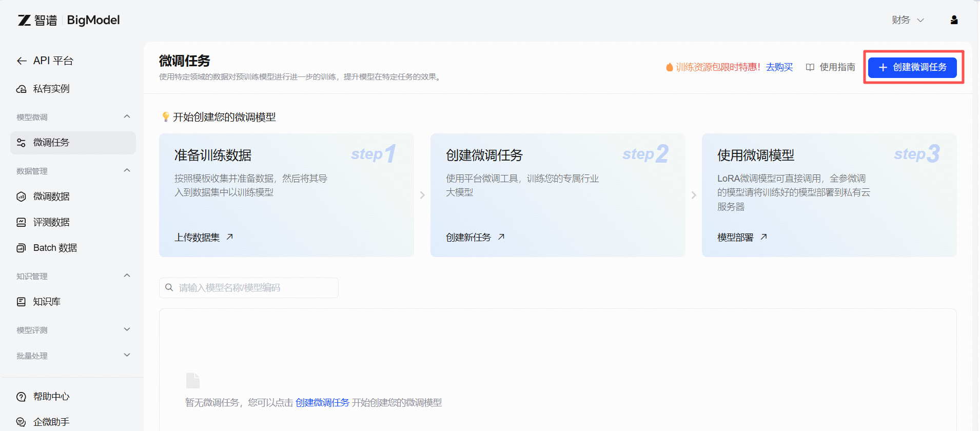980x431 pixels.
Task: Open the 知识库 sidebar icon
Action: 22,302
